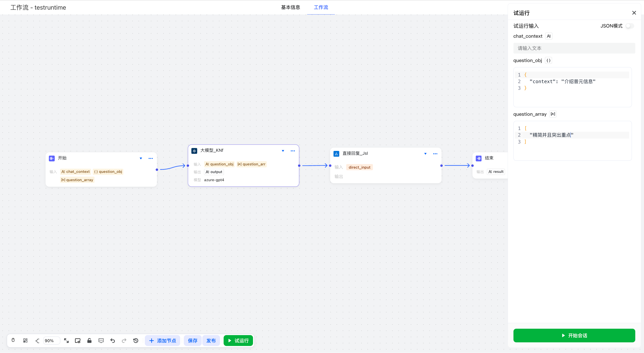This screenshot has height=353, width=644.
Task: Click the branch line-style icon
Action: click(37, 340)
